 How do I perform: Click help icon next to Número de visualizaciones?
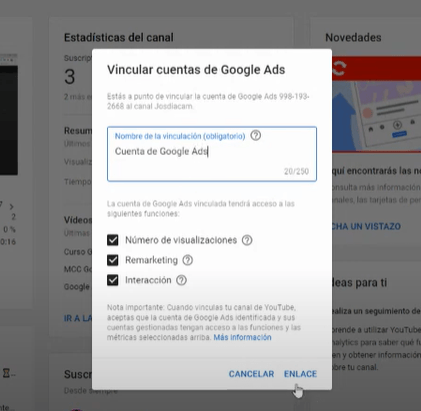click(247, 240)
